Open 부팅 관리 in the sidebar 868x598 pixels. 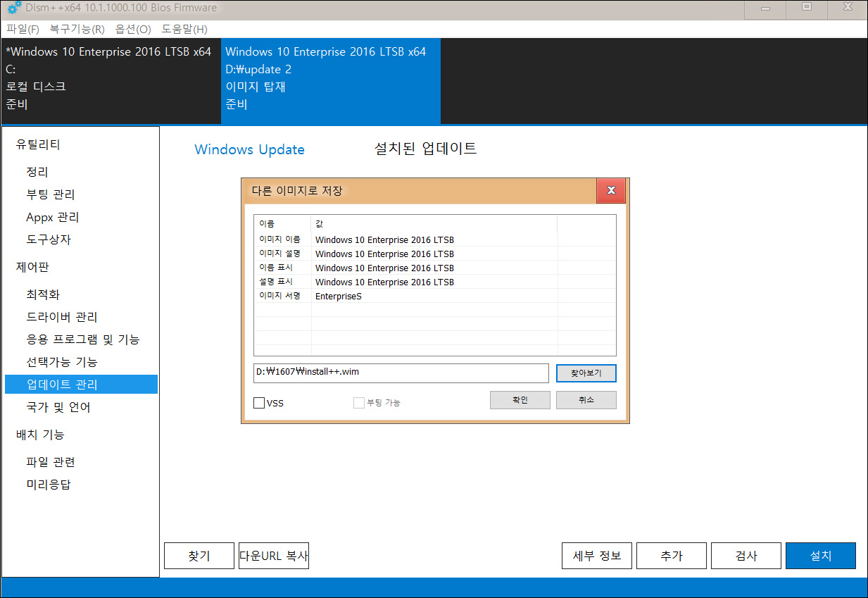point(51,194)
